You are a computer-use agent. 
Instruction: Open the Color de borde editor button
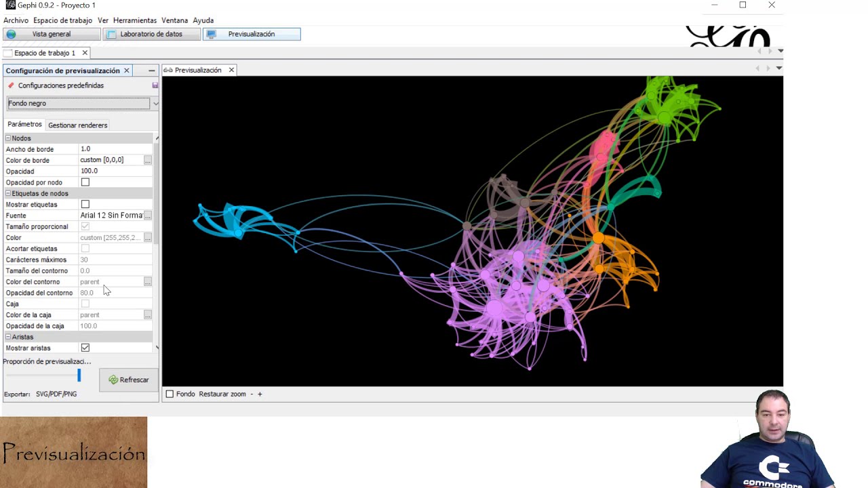coord(147,160)
